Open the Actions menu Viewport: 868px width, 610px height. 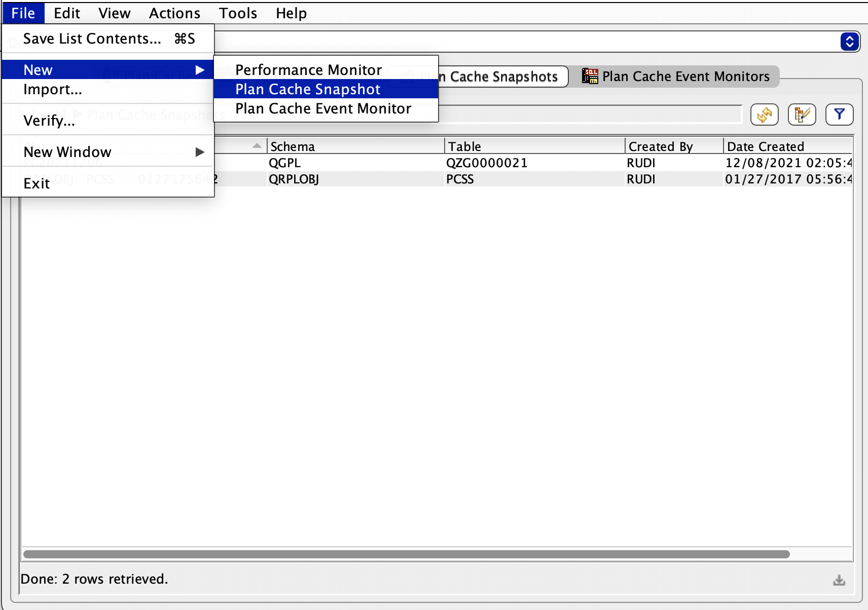pos(174,13)
